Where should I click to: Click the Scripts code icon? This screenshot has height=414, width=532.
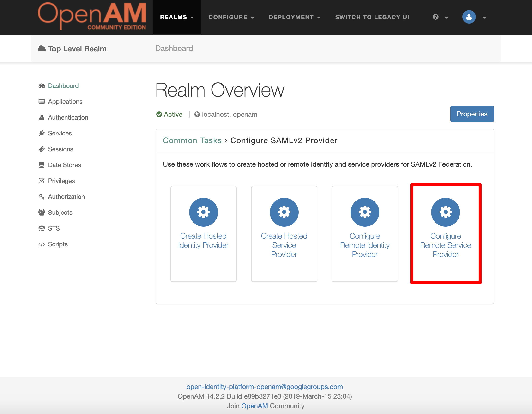point(42,244)
